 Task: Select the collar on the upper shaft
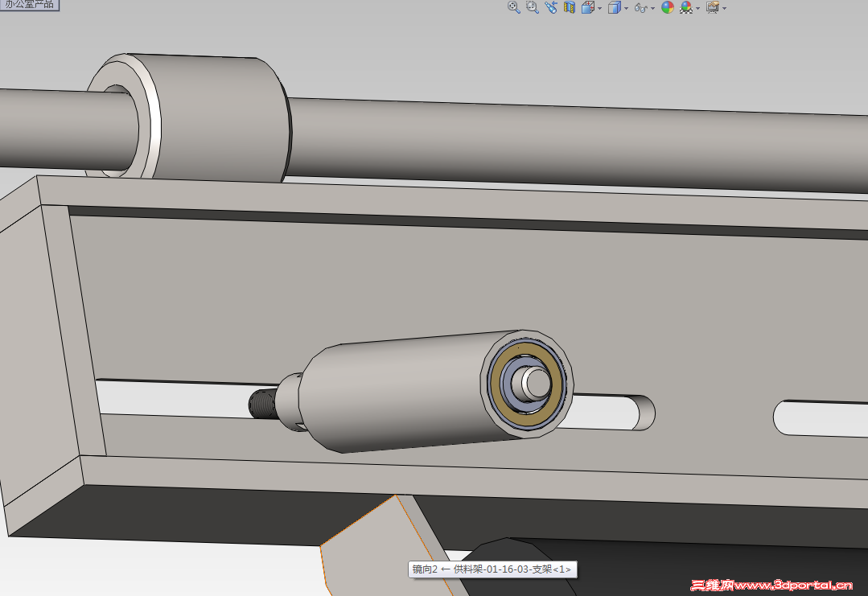[188, 118]
